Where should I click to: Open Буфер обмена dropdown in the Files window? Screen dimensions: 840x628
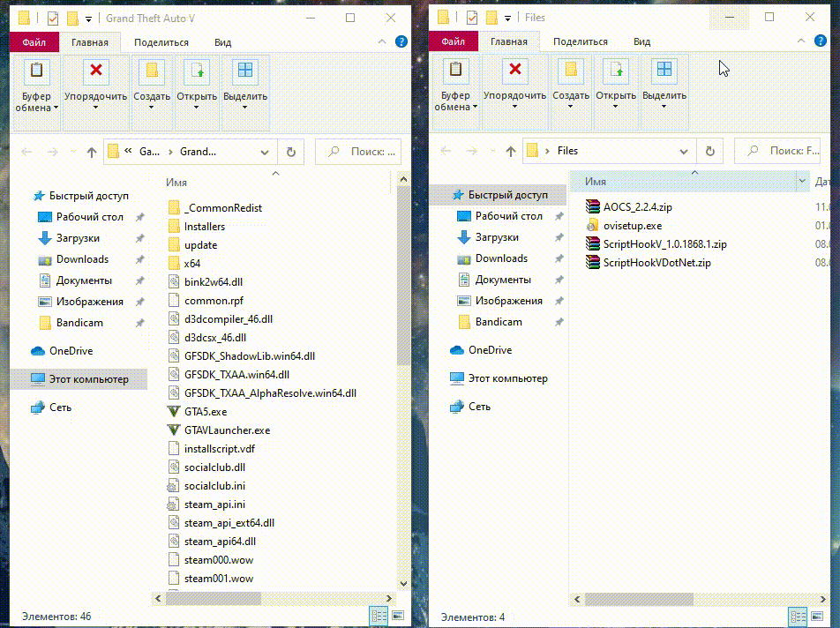pyautogui.click(x=455, y=101)
